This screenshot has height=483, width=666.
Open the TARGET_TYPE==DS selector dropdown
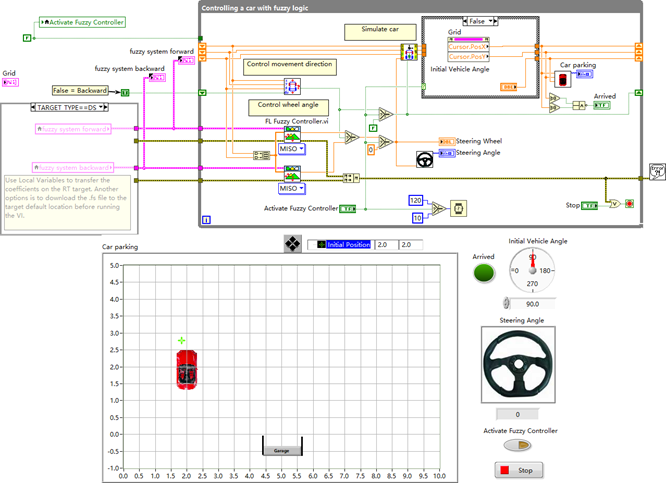pos(101,107)
